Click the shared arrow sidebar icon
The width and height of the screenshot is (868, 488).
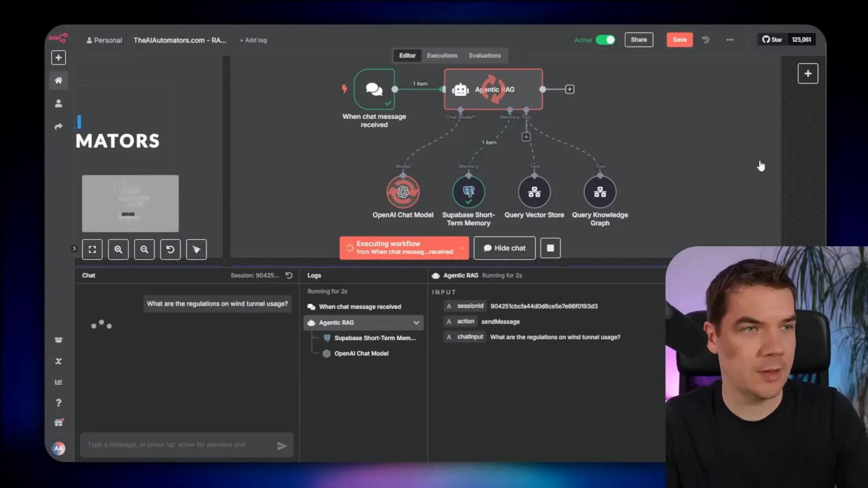click(x=58, y=127)
